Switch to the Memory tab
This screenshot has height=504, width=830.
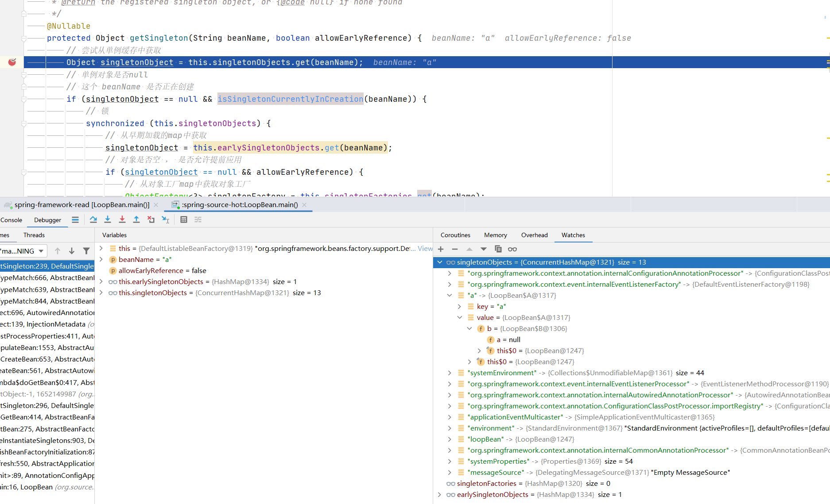495,235
